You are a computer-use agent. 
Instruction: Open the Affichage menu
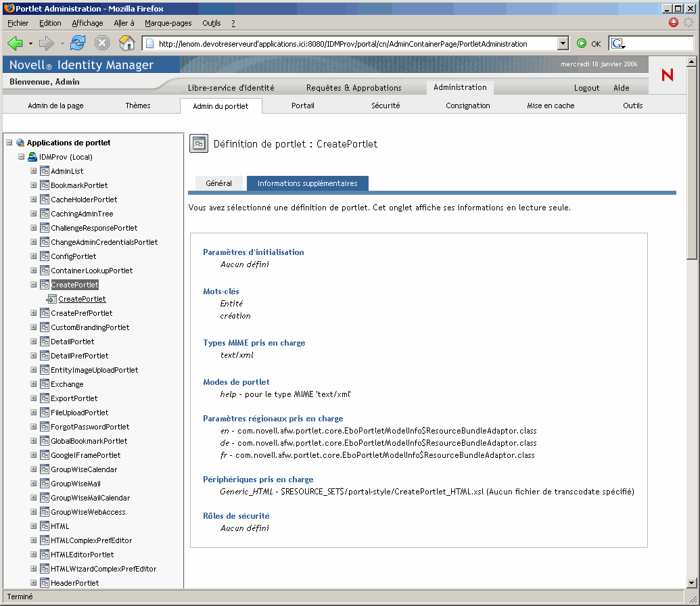(87, 23)
